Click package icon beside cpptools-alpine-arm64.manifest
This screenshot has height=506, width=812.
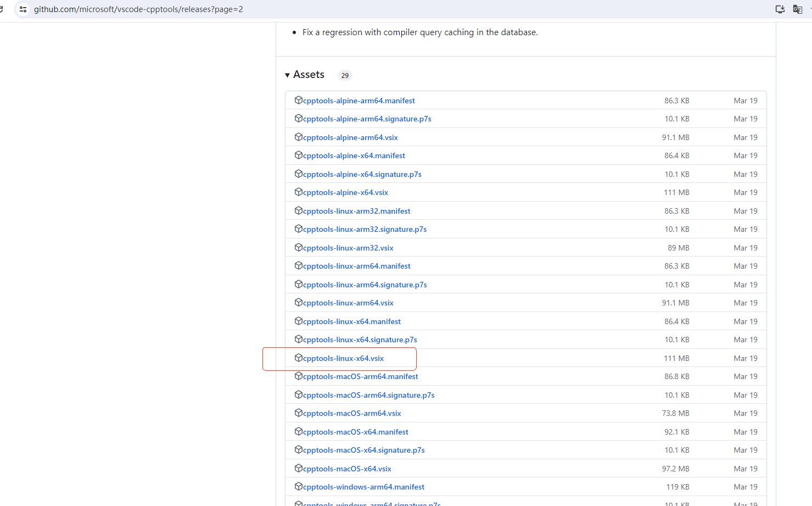(299, 100)
